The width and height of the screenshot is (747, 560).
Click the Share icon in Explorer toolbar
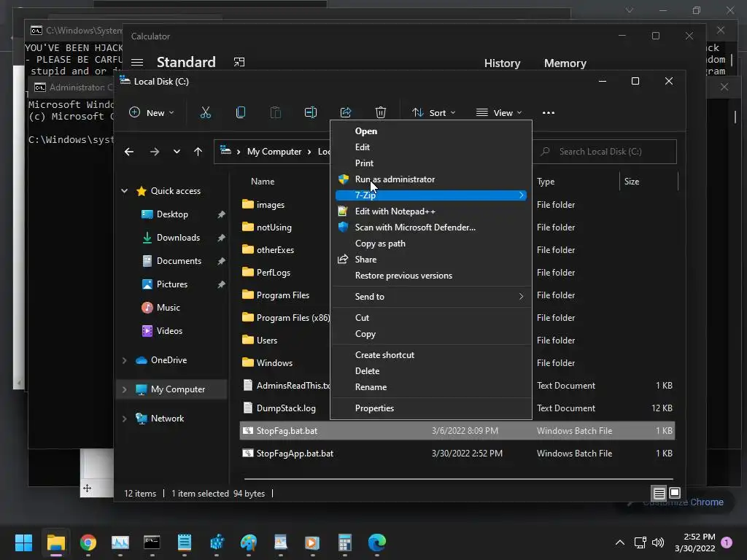coord(345,112)
